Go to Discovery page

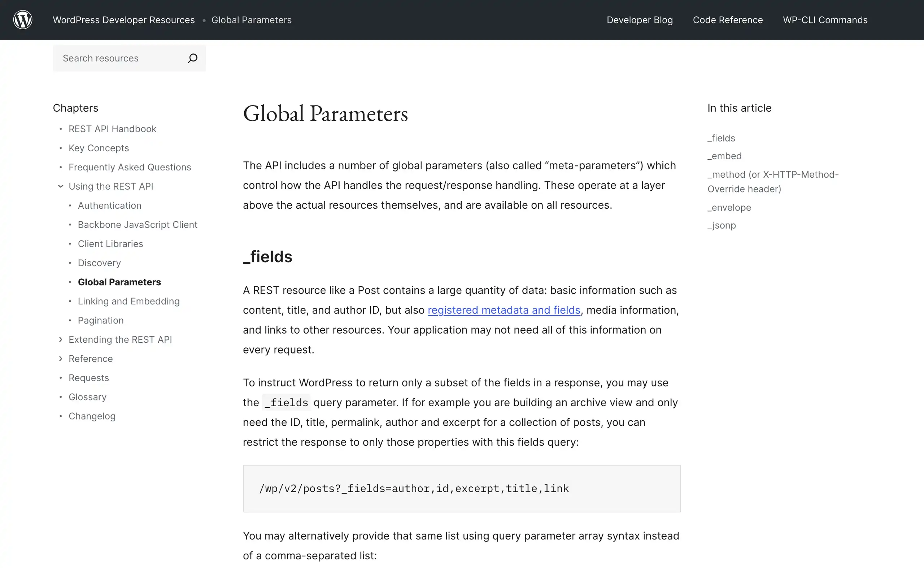click(100, 263)
